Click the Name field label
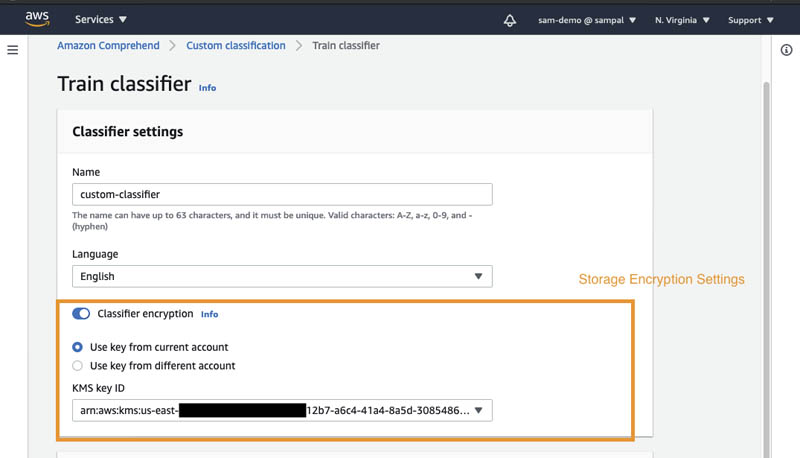The image size is (800, 458). pyautogui.click(x=86, y=172)
